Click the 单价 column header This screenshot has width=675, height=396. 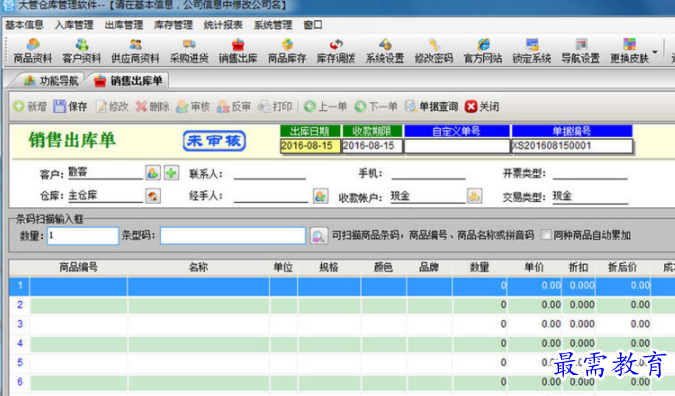pyautogui.click(x=534, y=267)
